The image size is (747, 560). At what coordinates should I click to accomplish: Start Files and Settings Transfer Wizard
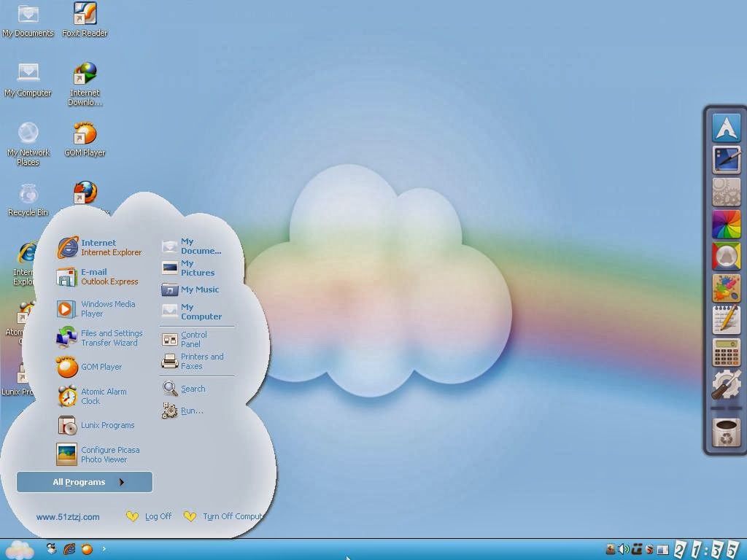pos(99,338)
